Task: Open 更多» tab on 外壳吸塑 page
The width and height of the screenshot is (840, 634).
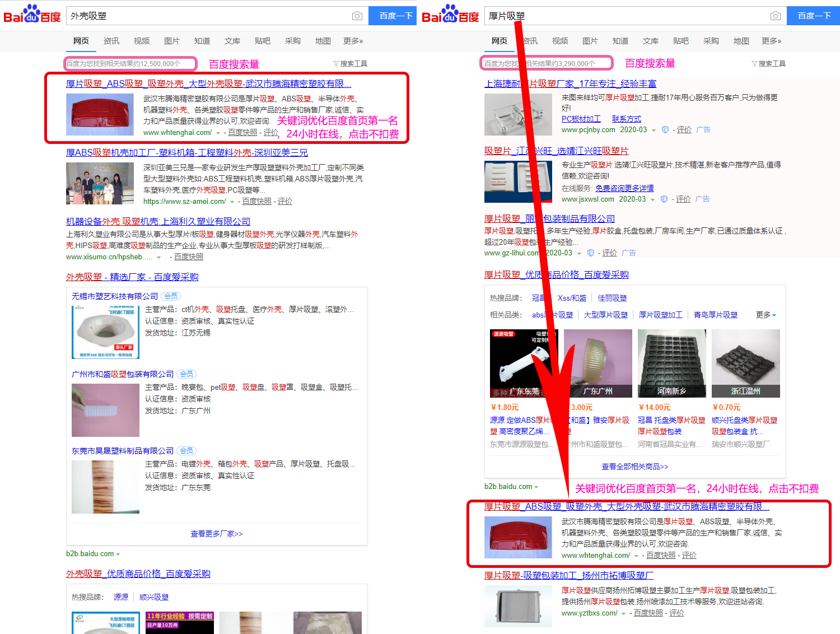Action: tap(353, 41)
